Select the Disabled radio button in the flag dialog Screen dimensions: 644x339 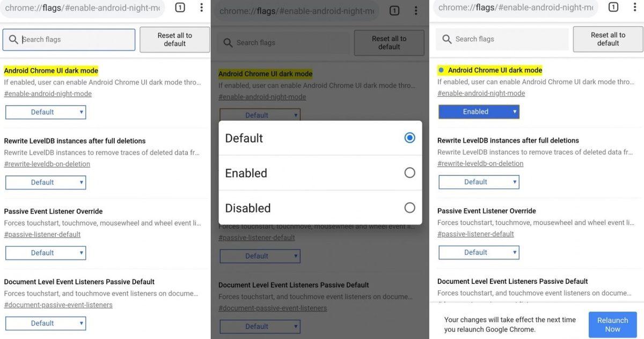coord(409,208)
